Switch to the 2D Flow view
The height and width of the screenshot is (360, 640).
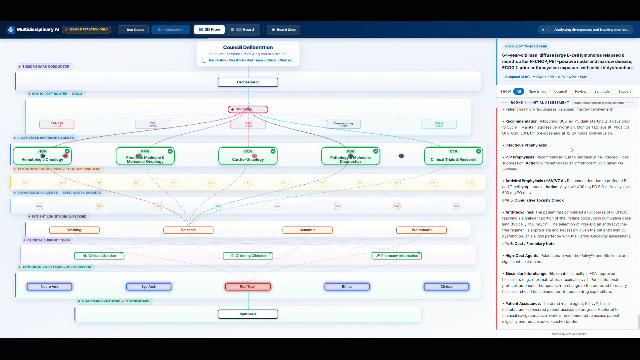(x=209, y=30)
